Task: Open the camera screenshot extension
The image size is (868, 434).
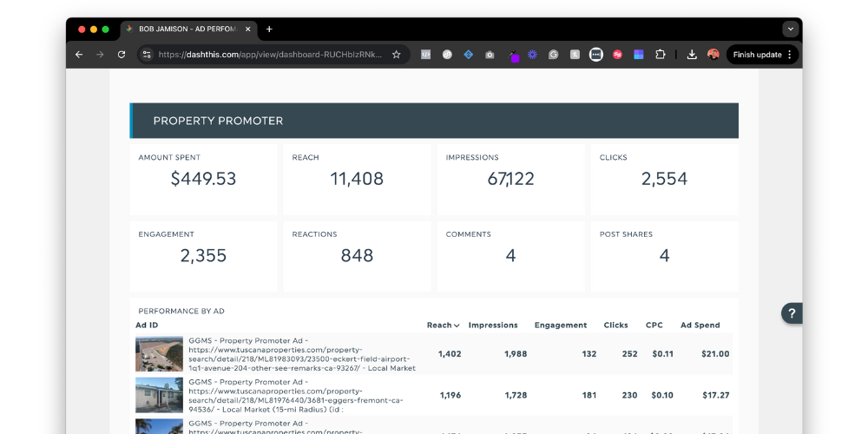Action: point(490,55)
